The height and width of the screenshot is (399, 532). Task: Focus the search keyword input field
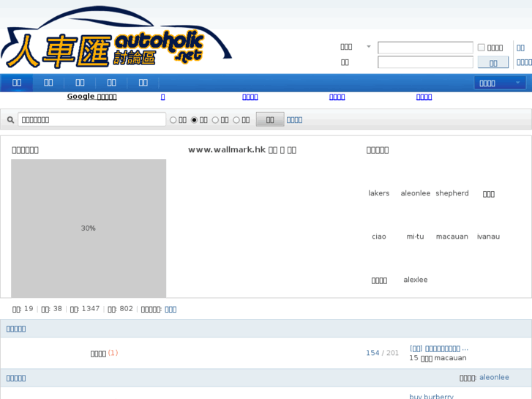click(91, 119)
